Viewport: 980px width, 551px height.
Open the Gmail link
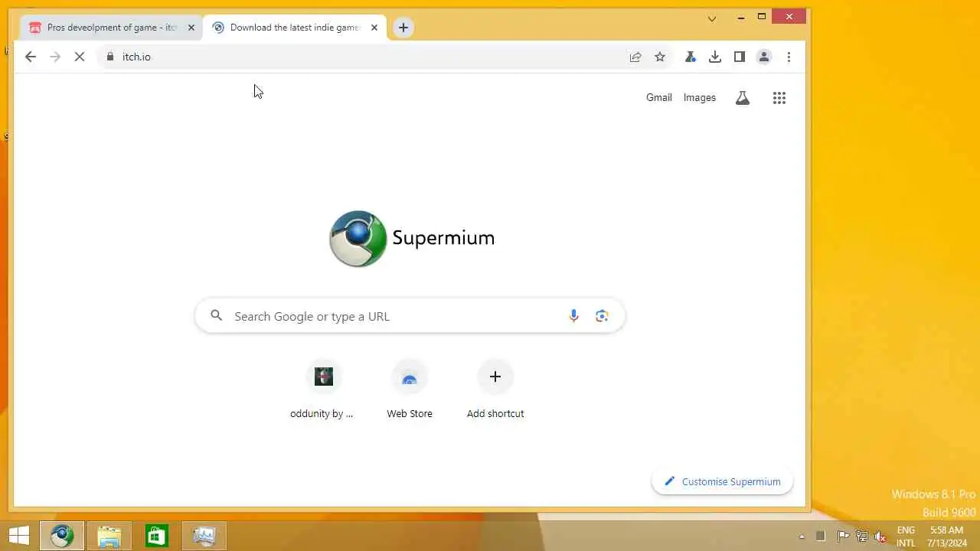coord(659,98)
